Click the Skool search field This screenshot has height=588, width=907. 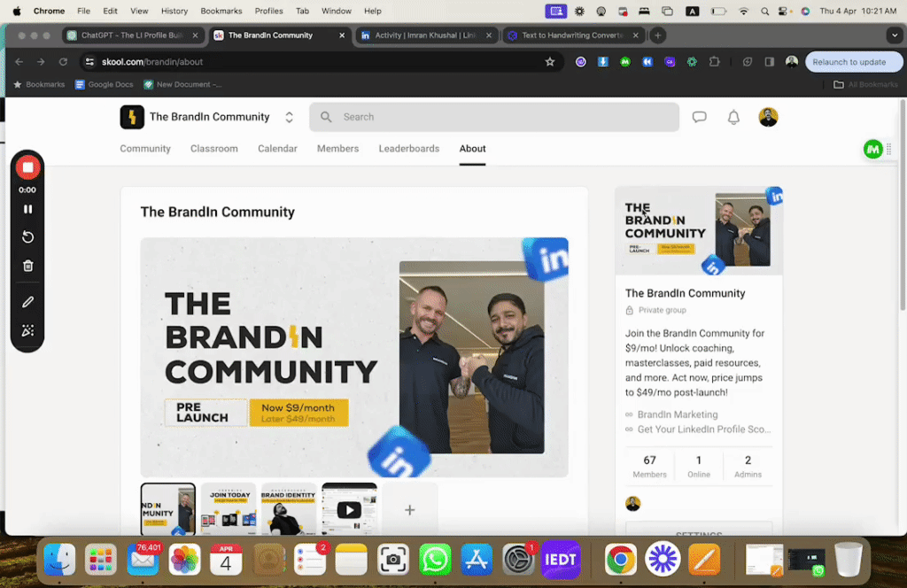(x=493, y=116)
